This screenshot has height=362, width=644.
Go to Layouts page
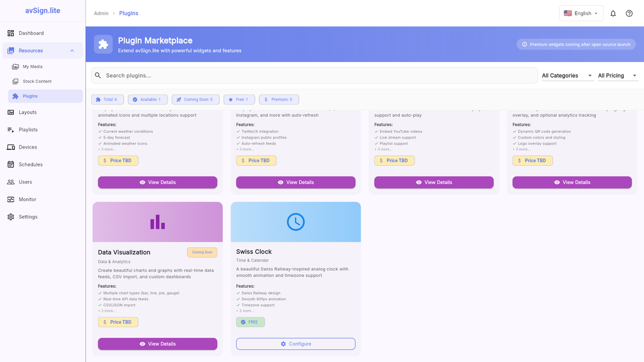pyautogui.click(x=43, y=112)
